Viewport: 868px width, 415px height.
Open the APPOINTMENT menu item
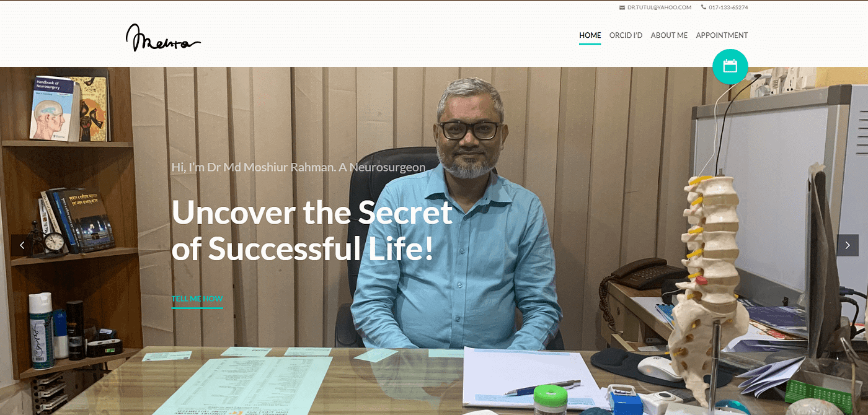[722, 35]
